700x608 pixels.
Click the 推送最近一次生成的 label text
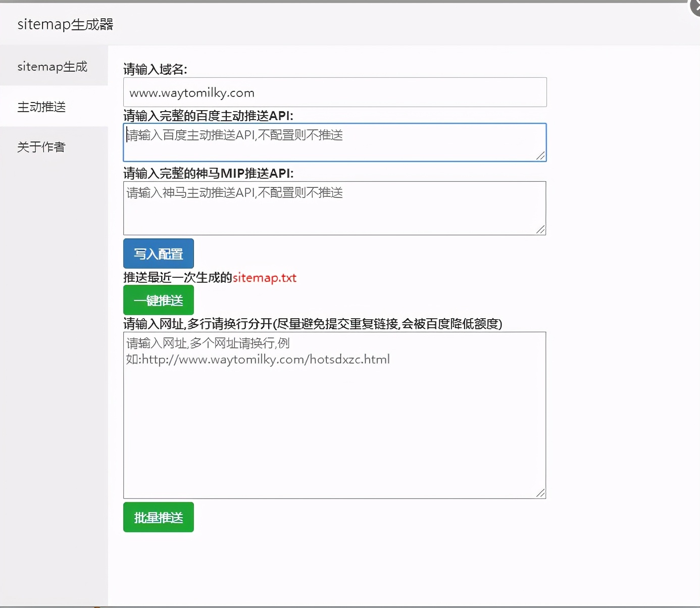pyautogui.click(x=178, y=278)
